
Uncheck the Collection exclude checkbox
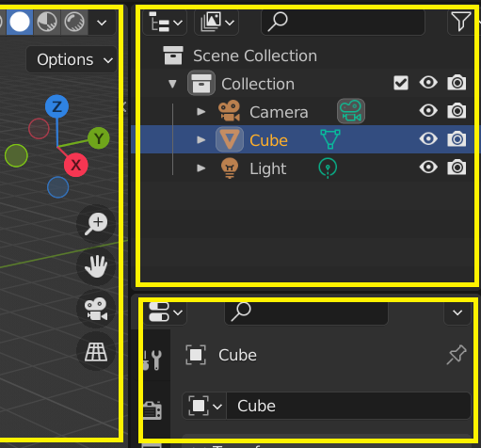pyautogui.click(x=401, y=83)
